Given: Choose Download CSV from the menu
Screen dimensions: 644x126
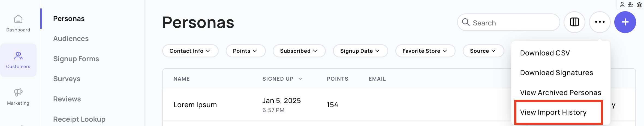Looking at the screenshot, I should click(545, 53).
